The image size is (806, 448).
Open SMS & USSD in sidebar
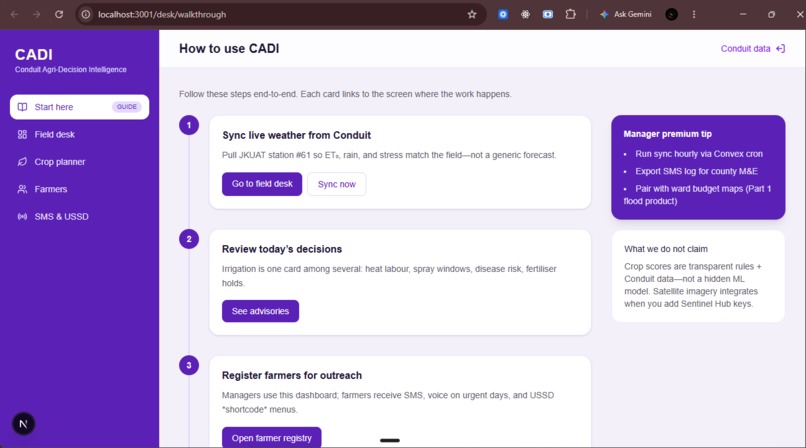[79, 217]
